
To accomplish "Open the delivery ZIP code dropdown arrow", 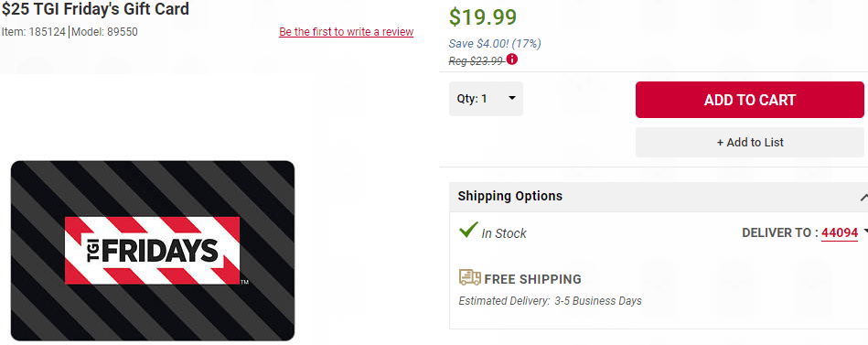I will (865, 232).
